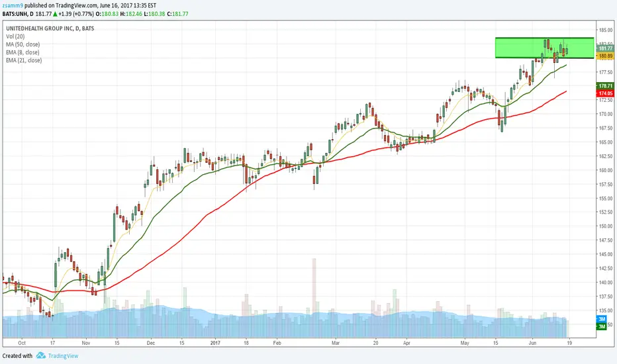This screenshot has height=364, width=617.
Task: Click the 150.00 price axis label
Action: [x=606, y=226]
